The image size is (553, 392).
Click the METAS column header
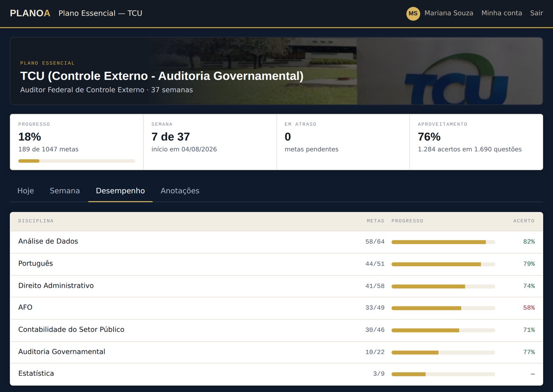click(x=375, y=221)
